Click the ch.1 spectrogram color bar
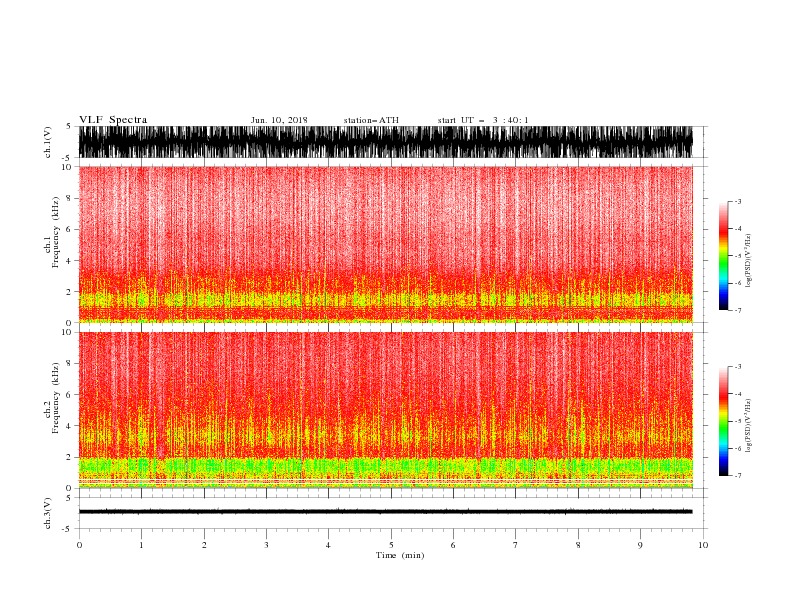The width and height of the screenshot is (792, 612). (723, 256)
